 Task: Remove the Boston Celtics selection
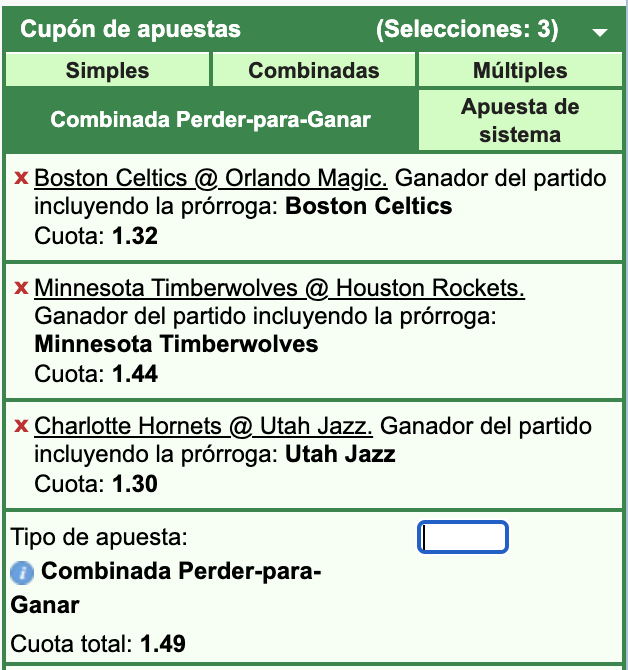tap(20, 179)
